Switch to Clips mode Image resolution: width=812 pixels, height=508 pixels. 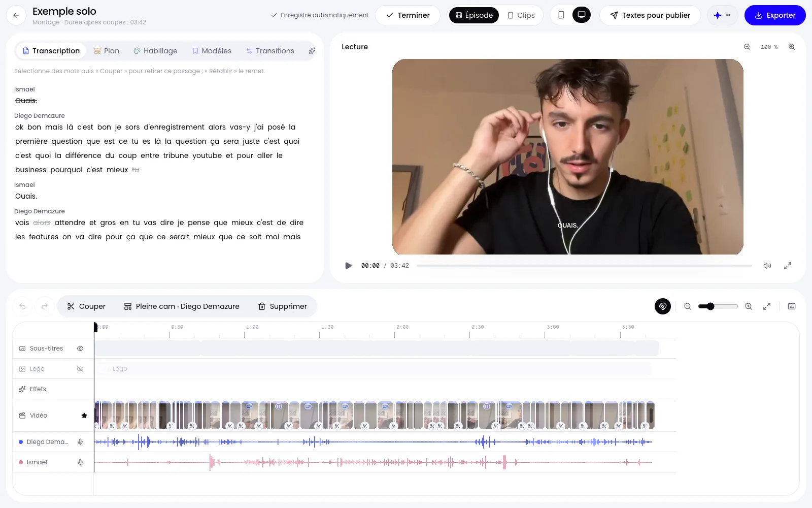521,15
